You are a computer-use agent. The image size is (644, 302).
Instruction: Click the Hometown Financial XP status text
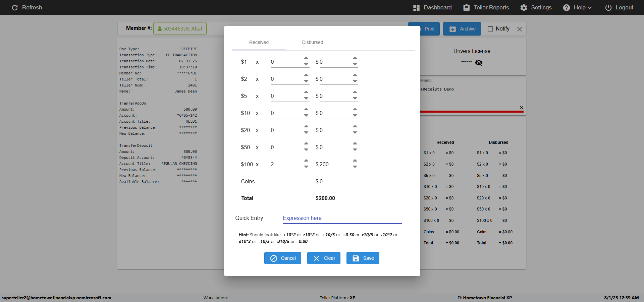click(487, 298)
